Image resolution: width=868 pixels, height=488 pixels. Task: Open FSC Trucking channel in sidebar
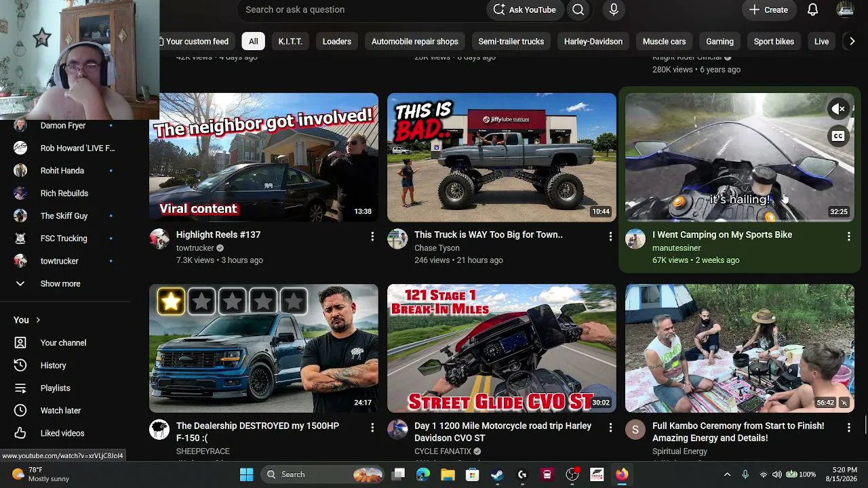64,239
